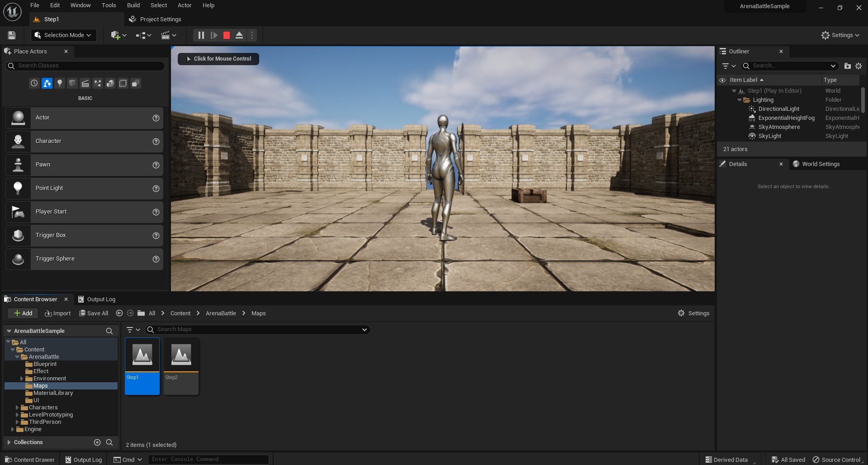This screenshot has width=868, height=465.
Task: Select DirectionalLight in the Outliner
Action: coord(778,109)
